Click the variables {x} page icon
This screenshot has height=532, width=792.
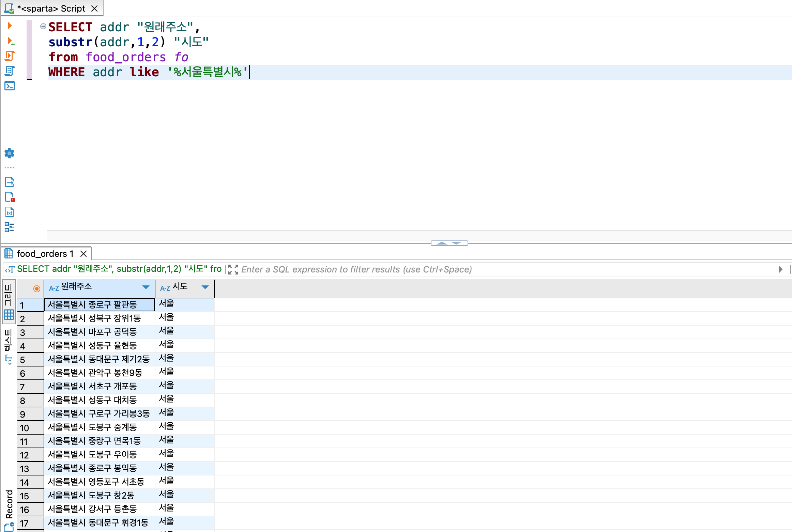click(x=10, y=212)
